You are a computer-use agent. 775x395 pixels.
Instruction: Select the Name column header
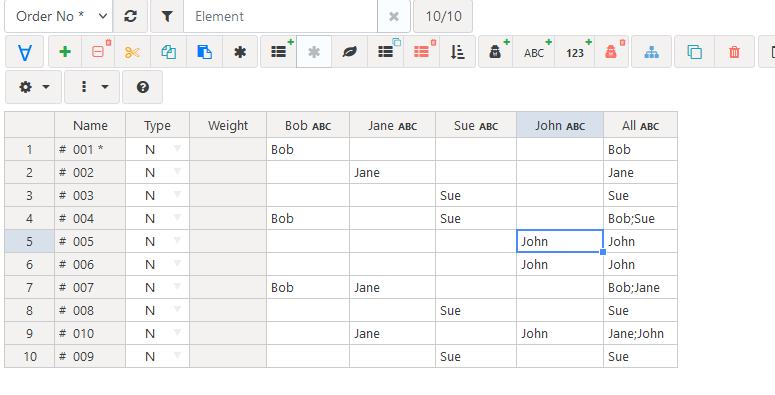90,126
